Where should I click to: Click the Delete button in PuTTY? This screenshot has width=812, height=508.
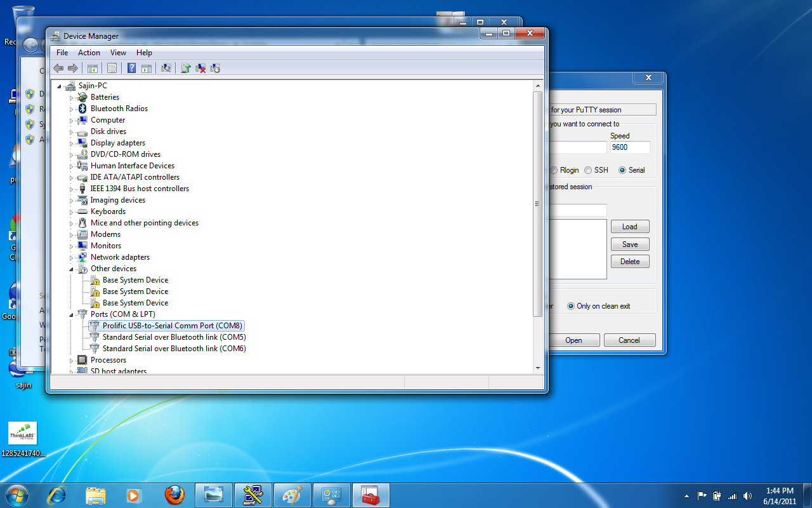(630, 262)
